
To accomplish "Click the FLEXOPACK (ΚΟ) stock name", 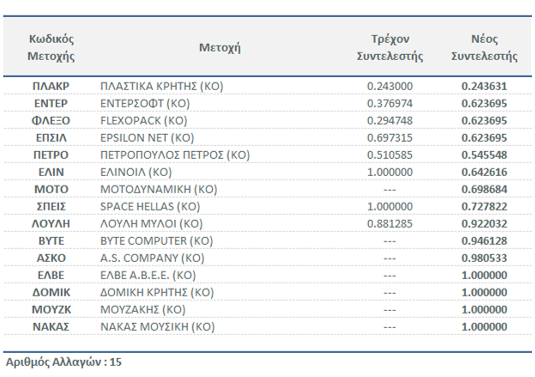I will tap(144, 120).
